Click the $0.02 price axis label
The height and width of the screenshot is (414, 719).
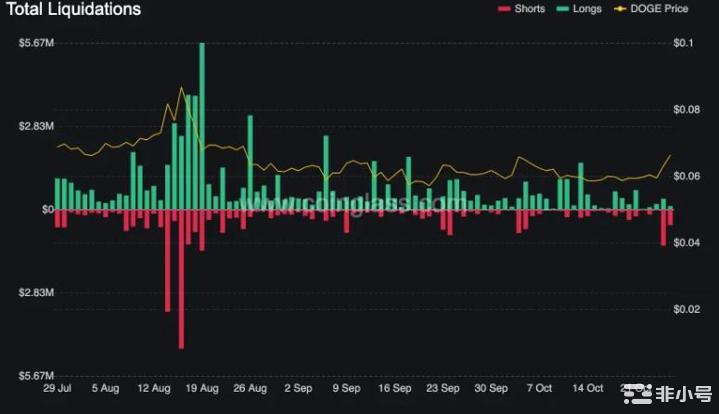click(x=686, y=310)
